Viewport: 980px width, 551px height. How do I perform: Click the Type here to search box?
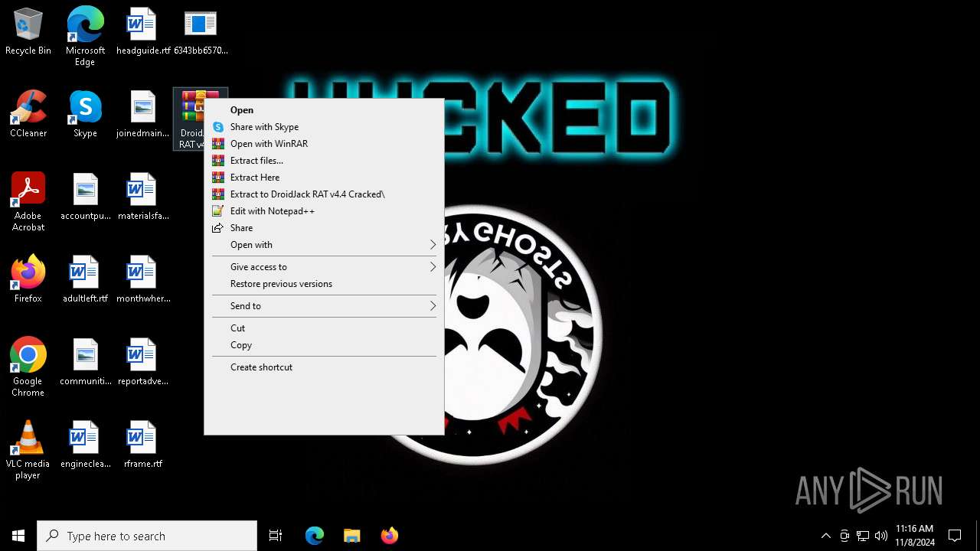(x=147, y=536)
